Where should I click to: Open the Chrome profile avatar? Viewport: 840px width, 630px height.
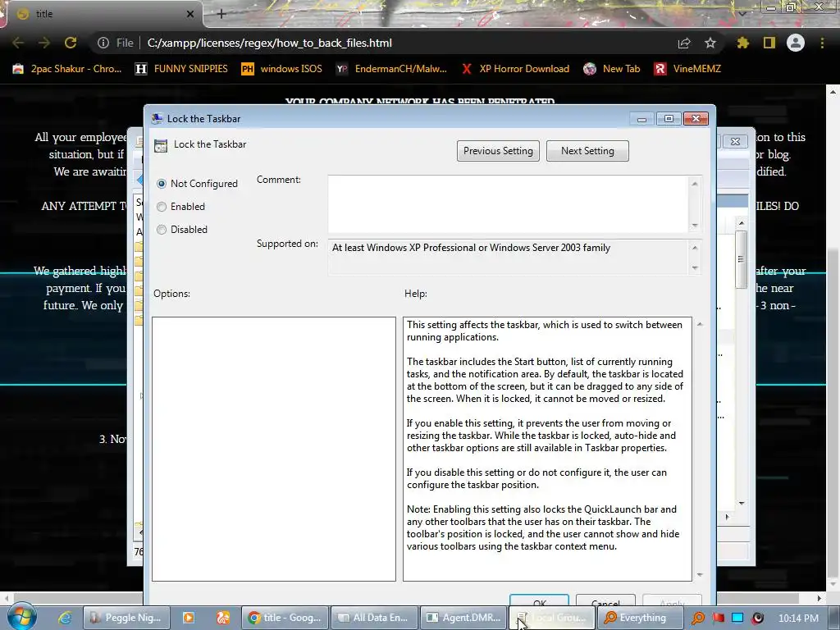(796, 43)
